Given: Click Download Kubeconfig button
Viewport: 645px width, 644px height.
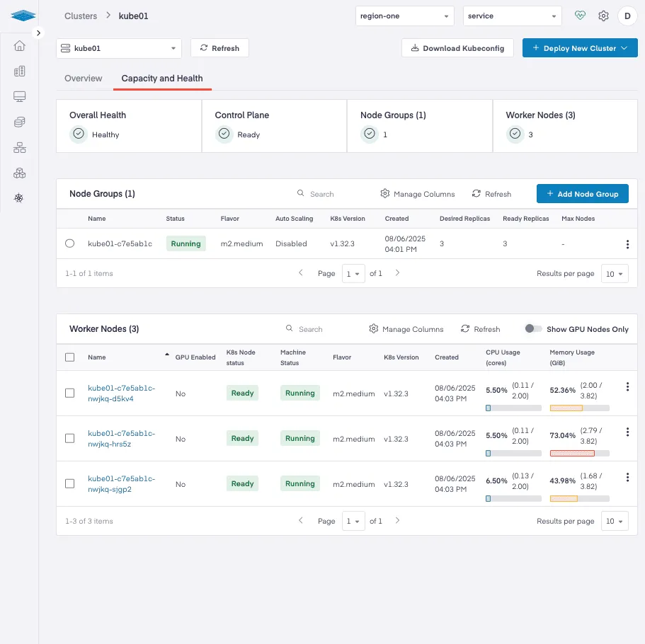Looking at the screenshot, I should click(x=457, y=48).
